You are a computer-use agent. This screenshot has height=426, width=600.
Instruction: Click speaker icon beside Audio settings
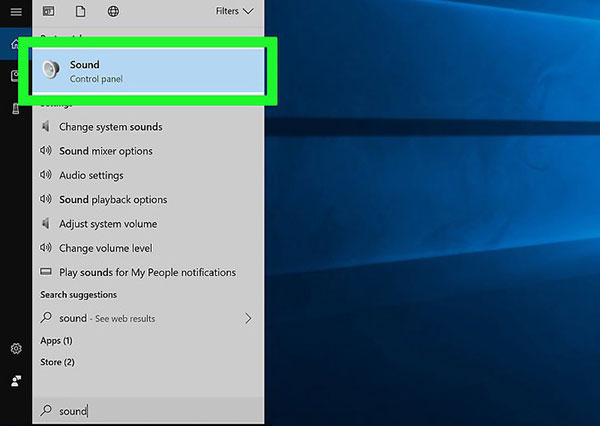coord(46,175)
